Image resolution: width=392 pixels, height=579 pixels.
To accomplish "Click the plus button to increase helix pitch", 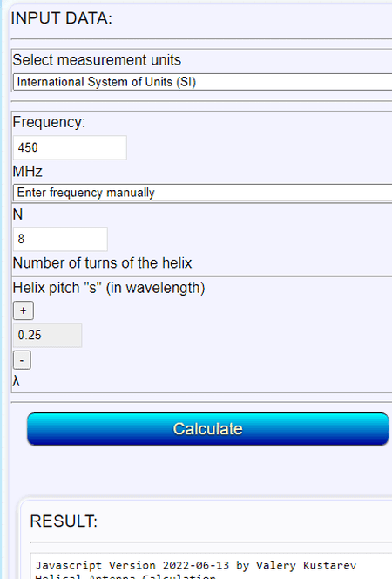I will click(24, 310).
